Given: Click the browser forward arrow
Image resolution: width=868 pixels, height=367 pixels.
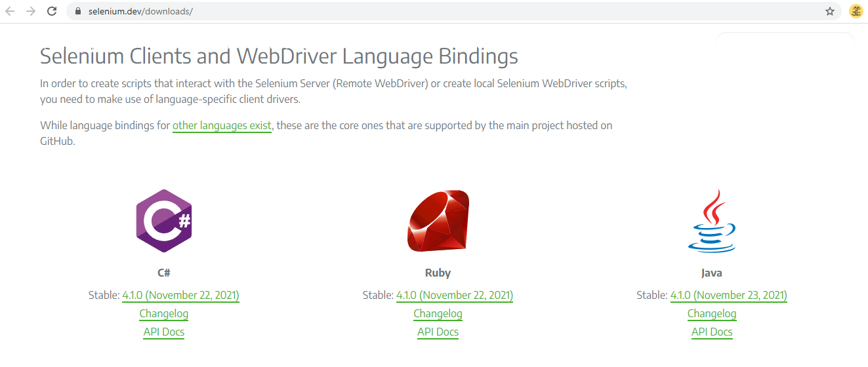Looking at the screenshot, I should 31,11.
